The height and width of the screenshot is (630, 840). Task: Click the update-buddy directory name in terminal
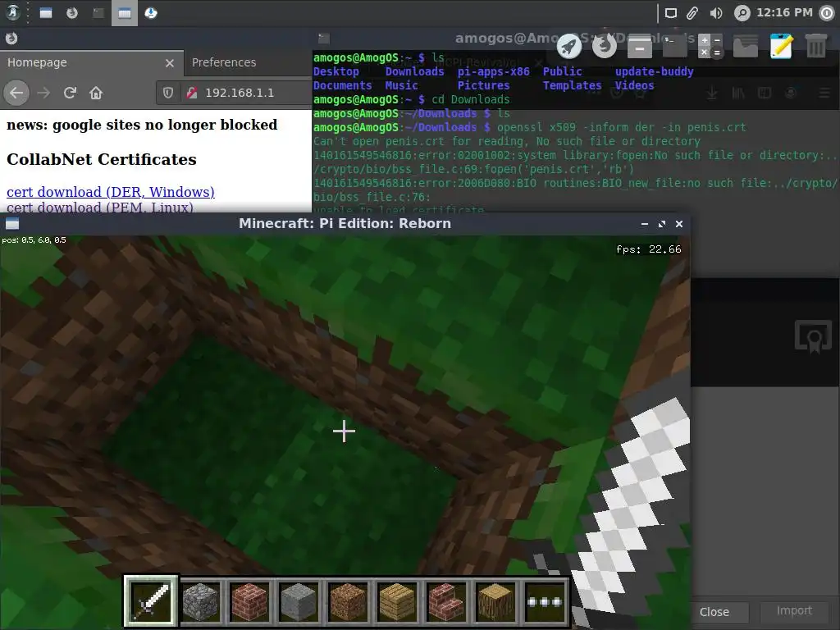pos(654,72)
